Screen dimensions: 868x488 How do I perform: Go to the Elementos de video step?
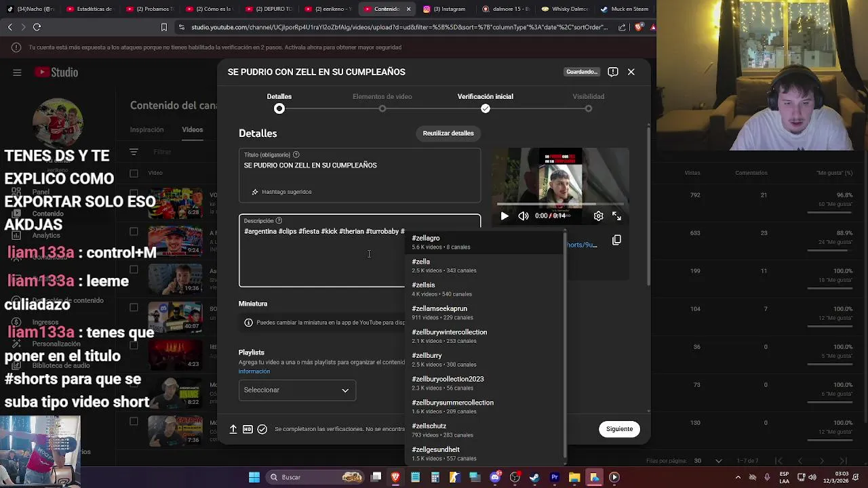click(x=382, y=102)
